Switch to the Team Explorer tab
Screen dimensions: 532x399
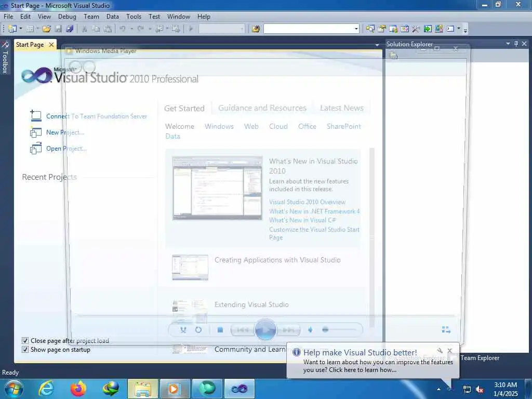point(480,357)
